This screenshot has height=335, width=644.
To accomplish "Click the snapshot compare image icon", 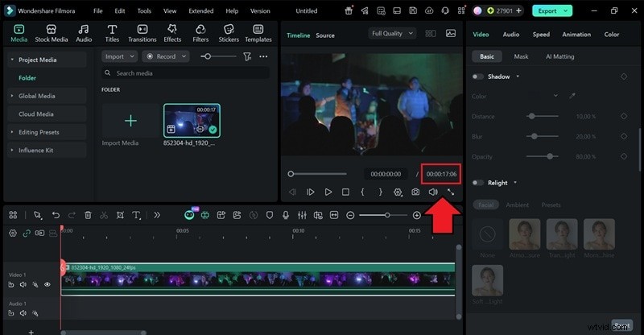I will [451, 33].
